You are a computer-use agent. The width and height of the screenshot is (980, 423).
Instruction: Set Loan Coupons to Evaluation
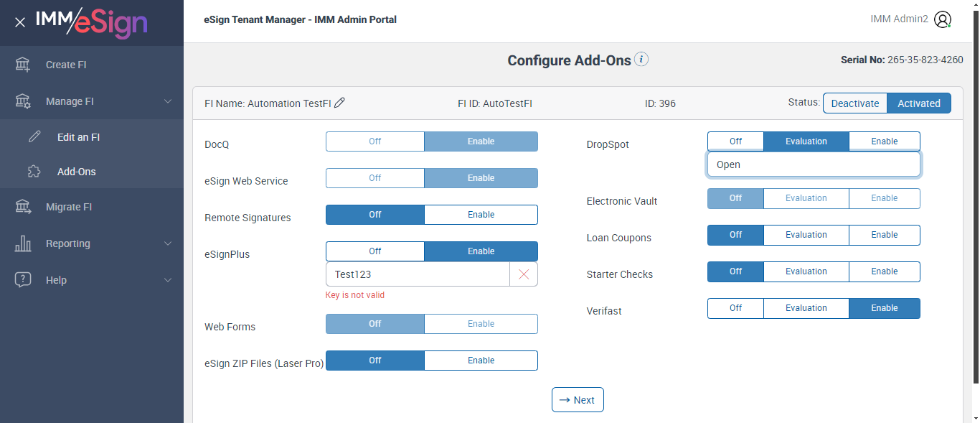click(x=806, y=235)
